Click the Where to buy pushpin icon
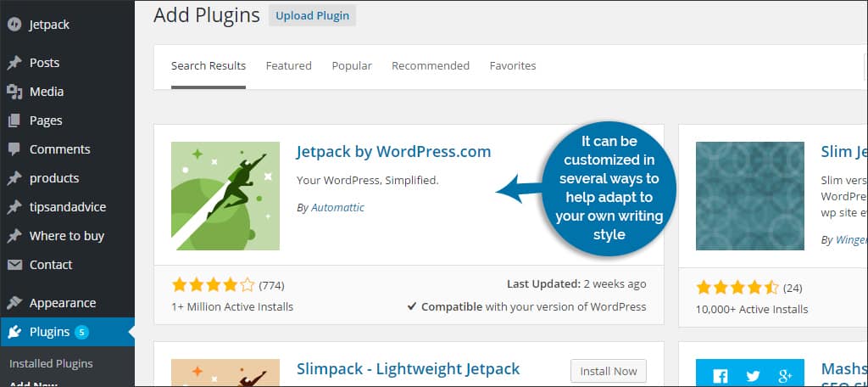Screen dimensions: 868x387 tap(14, 236)
